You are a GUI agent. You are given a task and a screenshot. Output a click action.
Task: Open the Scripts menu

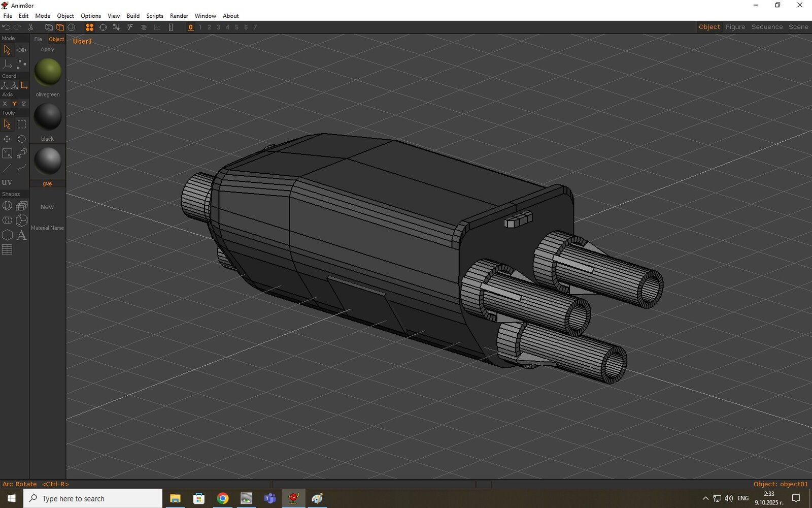pyautogui.click(x=155, y=16)
